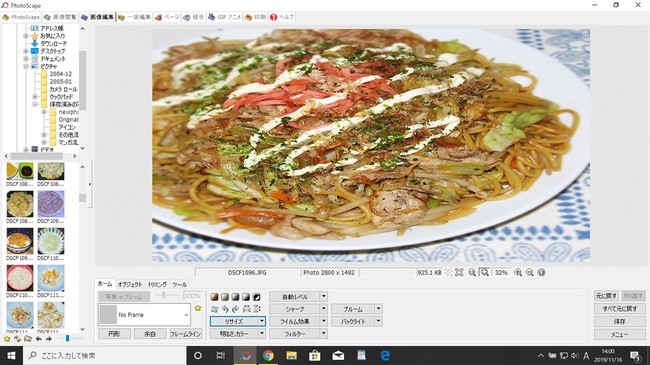650x365 pixels.
Task: Click the zoom in magnifier icon
Action: [518, 273]
